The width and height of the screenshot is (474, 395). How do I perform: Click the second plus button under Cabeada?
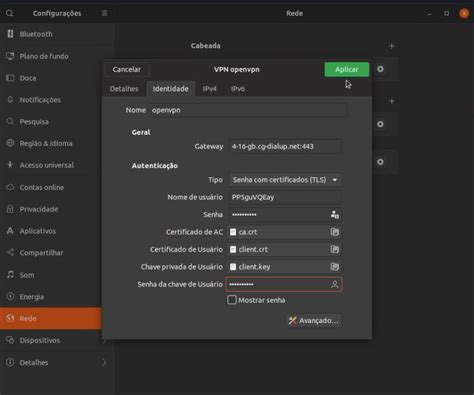click(392, 101)
